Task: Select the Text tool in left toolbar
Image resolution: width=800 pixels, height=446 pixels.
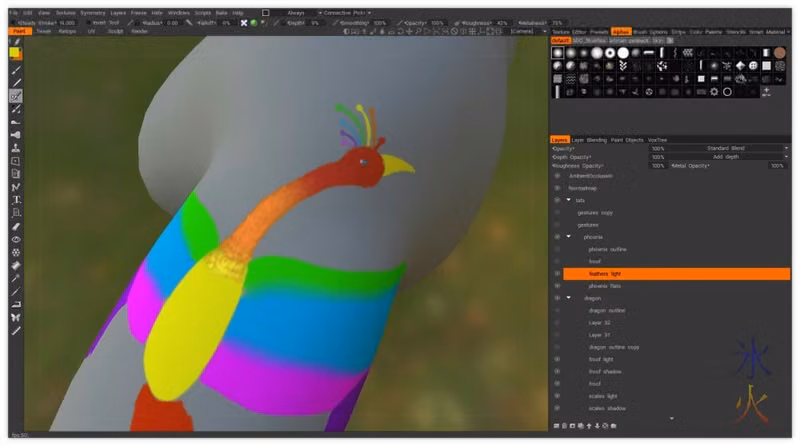Action: coord(16,200)
